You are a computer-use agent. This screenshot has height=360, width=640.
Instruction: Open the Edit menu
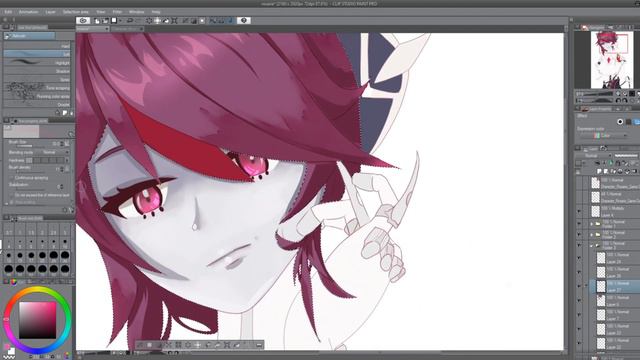click(x=8, y=12)
